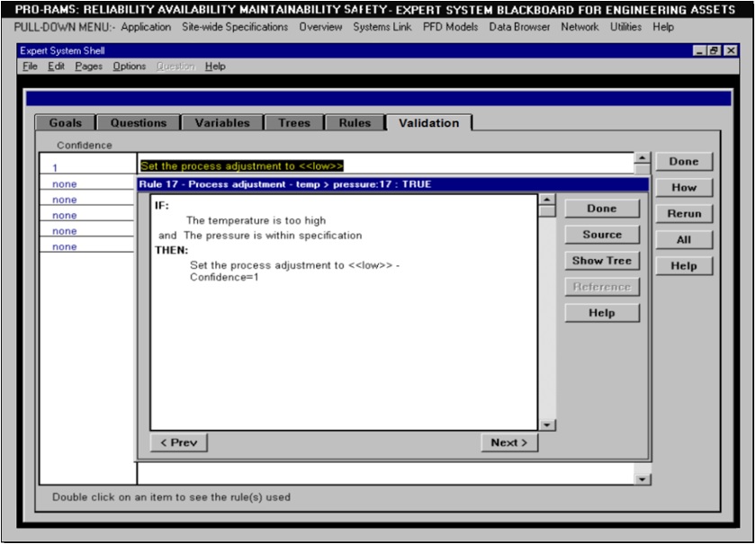Open the Network menu
The height and width of the screenshot is (544, 756).
pos(580,27)
